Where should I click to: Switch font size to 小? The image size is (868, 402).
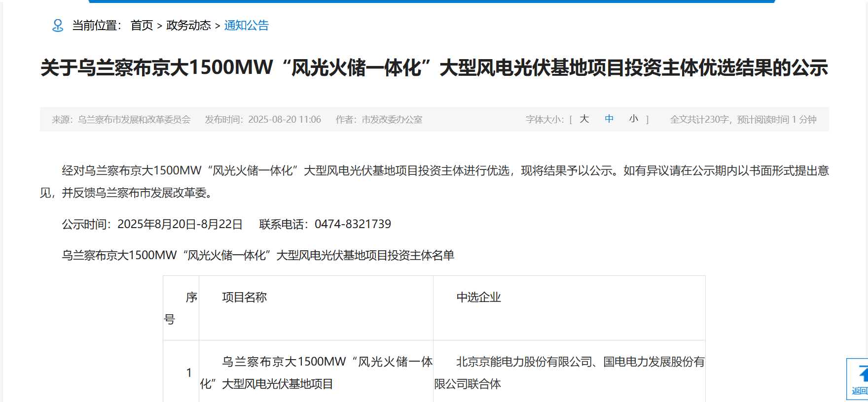click(x=634, y=119)
